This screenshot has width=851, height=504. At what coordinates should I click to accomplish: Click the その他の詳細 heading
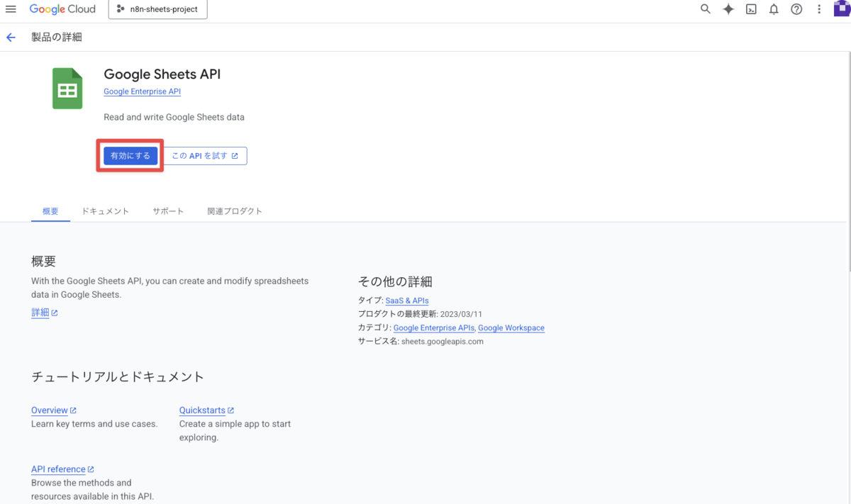click(396, 281)
